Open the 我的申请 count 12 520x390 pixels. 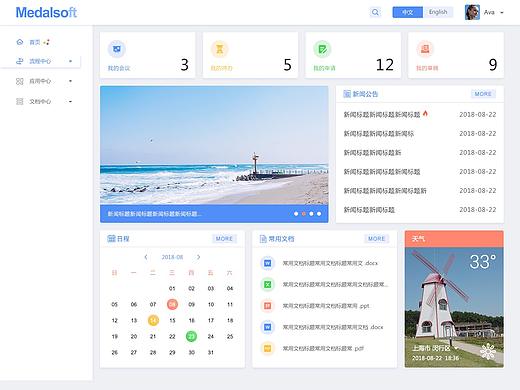(385, 65)
